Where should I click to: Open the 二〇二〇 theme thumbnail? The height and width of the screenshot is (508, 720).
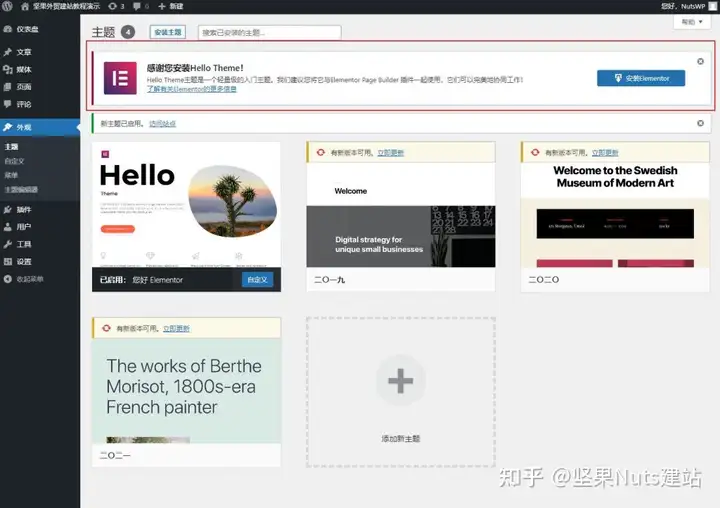pyautogui.click(x=615, y=215)
